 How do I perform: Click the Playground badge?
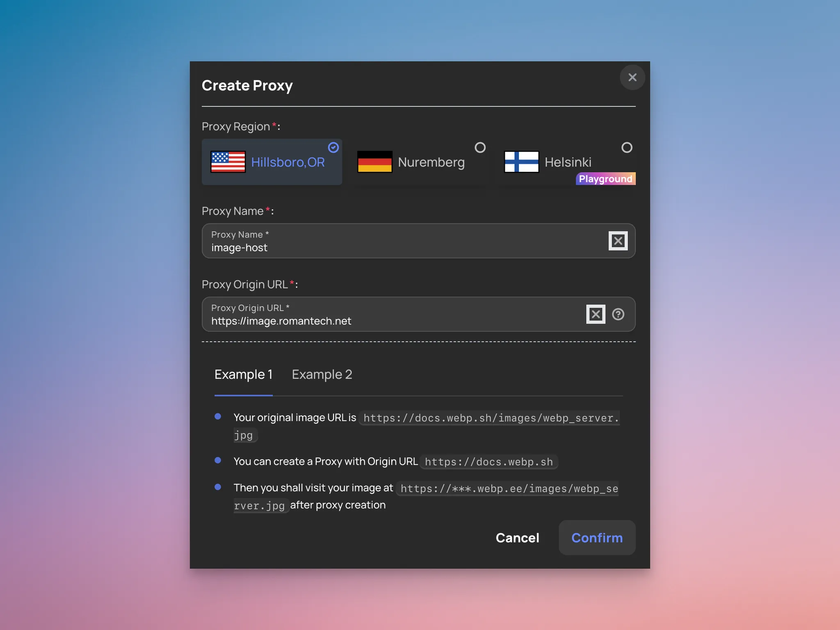point(605,179)
